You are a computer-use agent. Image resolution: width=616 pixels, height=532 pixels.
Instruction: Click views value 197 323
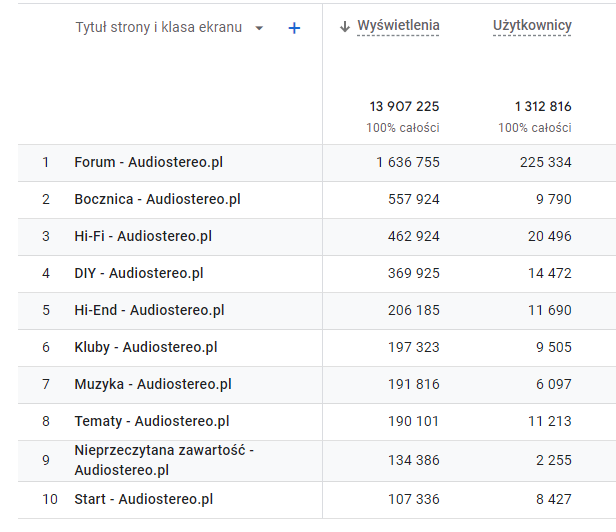tap(414, 347)
